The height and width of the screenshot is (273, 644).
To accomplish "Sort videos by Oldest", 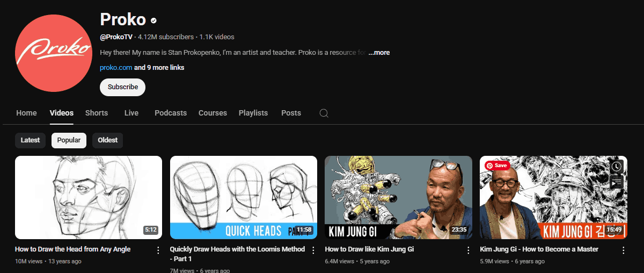I will (107, 140).
